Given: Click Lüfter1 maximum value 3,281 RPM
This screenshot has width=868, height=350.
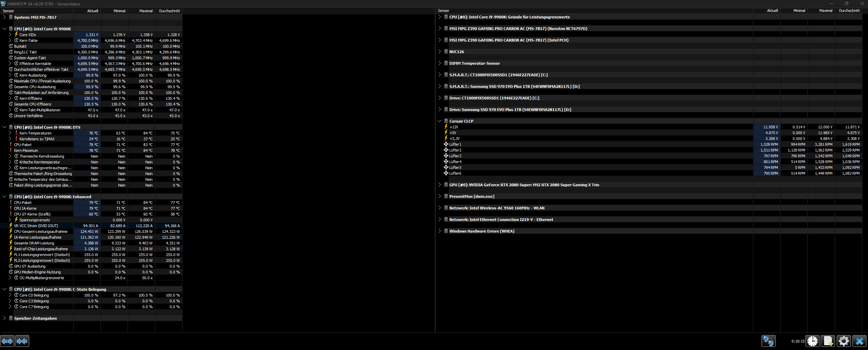Looking at the screenshot, I should (823, 144).
